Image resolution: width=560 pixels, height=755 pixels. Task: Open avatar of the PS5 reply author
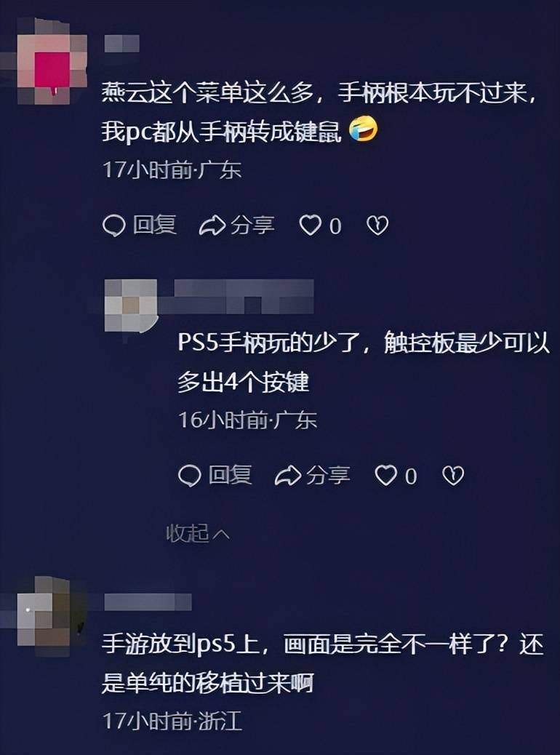click(131, 305)
